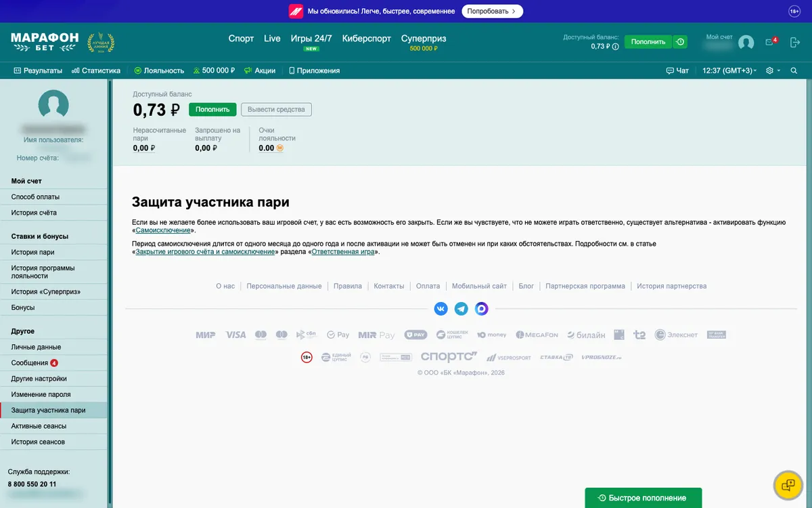Viewport: 812px width, 508px height.
Task: Open История счёта in sidebar
Action: point(53,213)
